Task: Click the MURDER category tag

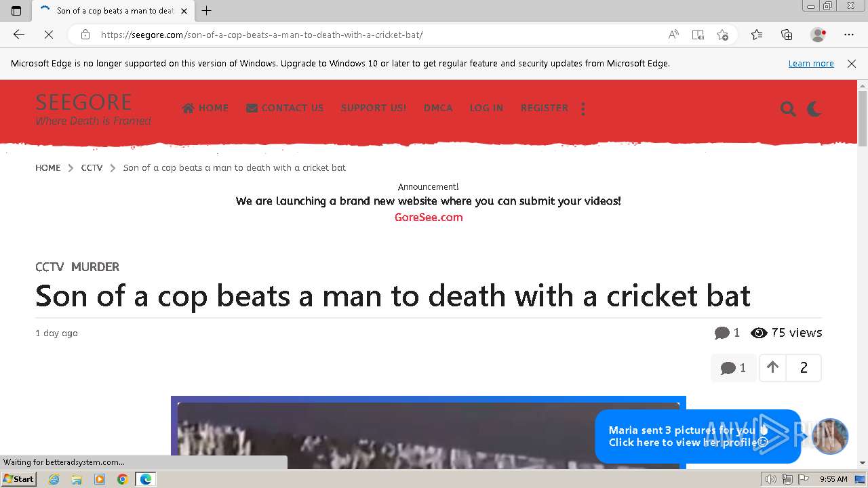Action: 95,267
